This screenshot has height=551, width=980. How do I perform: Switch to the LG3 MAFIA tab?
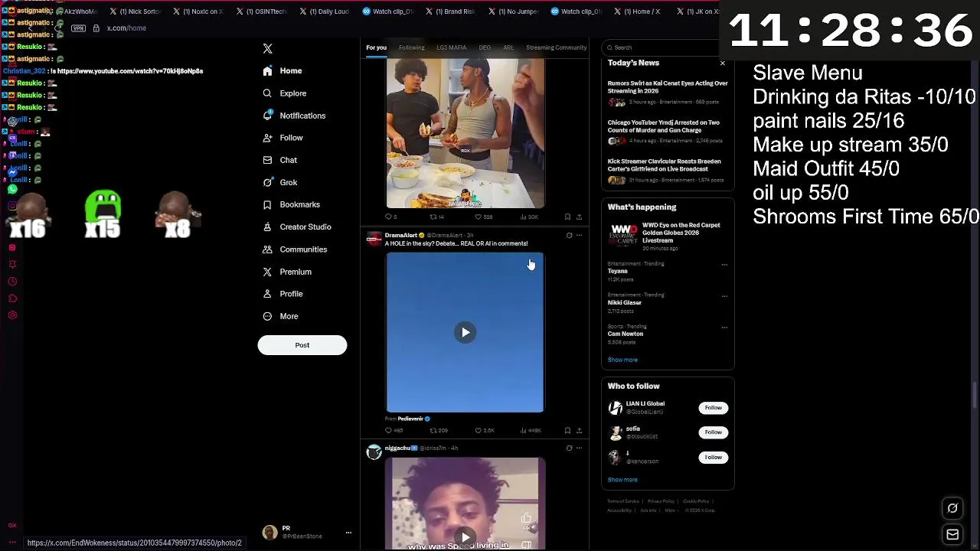451,47
